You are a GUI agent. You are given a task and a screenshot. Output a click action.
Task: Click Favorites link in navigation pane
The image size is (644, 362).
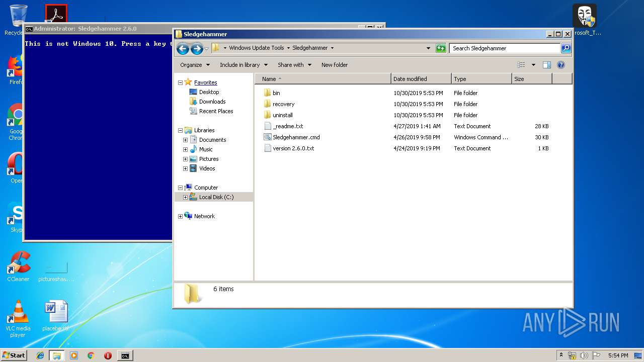[x=205, y=82]
